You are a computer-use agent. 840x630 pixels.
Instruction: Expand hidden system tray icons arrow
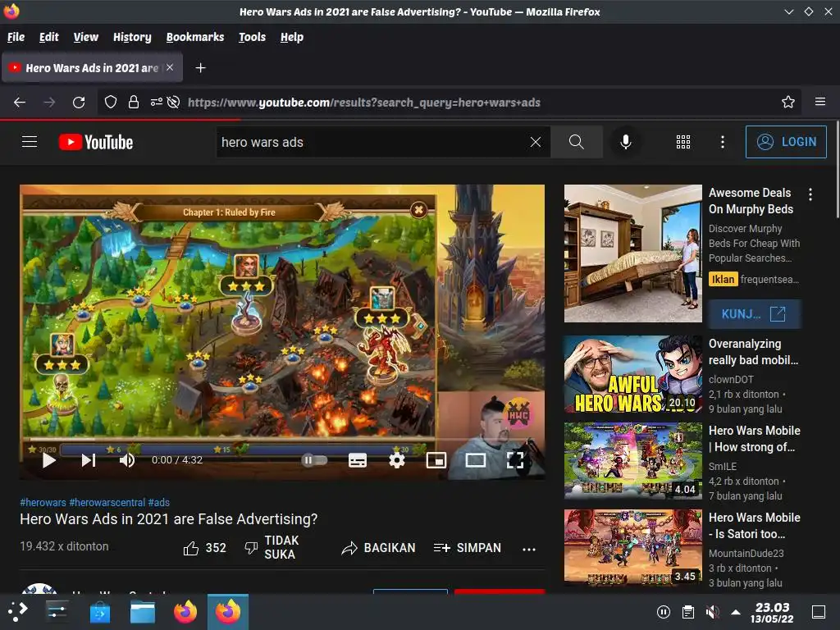[736, 612]
